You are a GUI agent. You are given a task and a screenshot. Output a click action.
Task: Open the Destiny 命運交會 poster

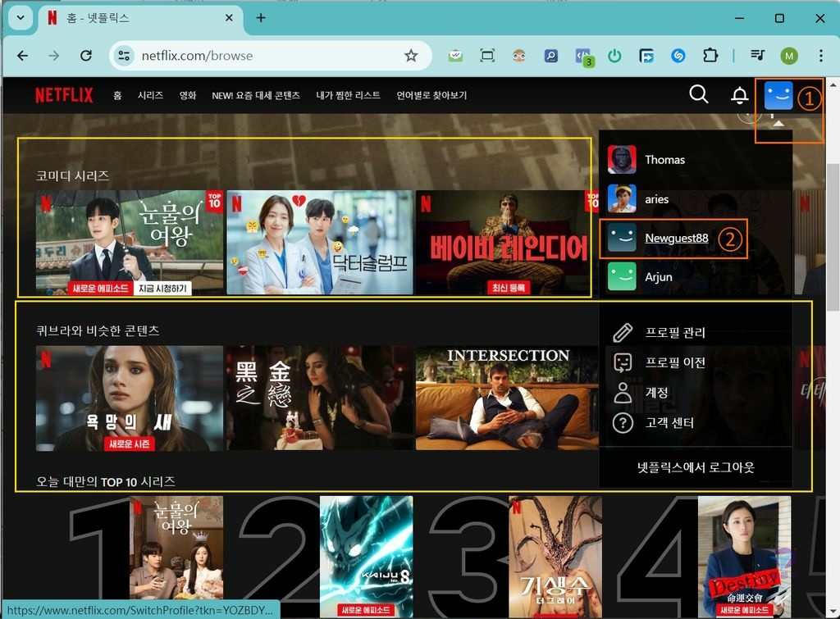tap(745, 556)
